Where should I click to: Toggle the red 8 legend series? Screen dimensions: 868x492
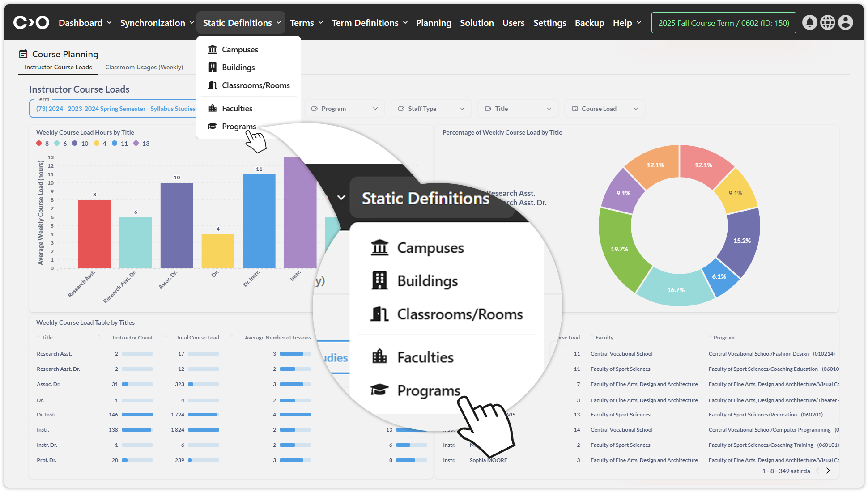pyautogui.click(x=39, y=144)
